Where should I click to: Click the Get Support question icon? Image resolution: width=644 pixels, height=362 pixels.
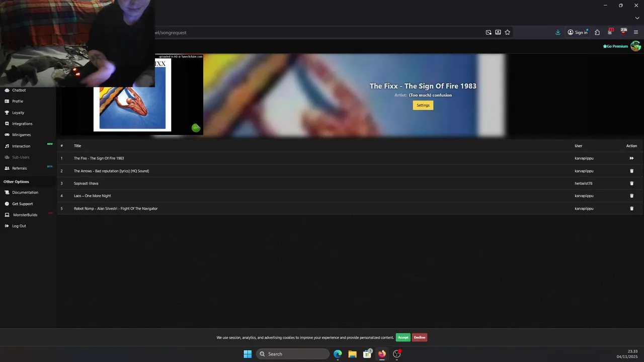(7, 204)
